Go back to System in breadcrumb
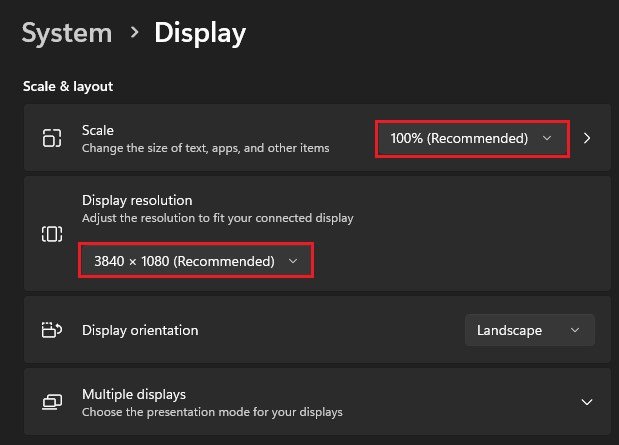 click(x=67, y=33)
